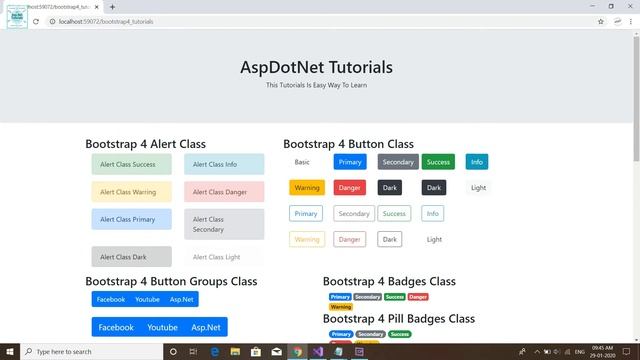Launch Microsoft Edge from the taskbar
The width and height of the screenshot is (640, 360).
(214, 351)
